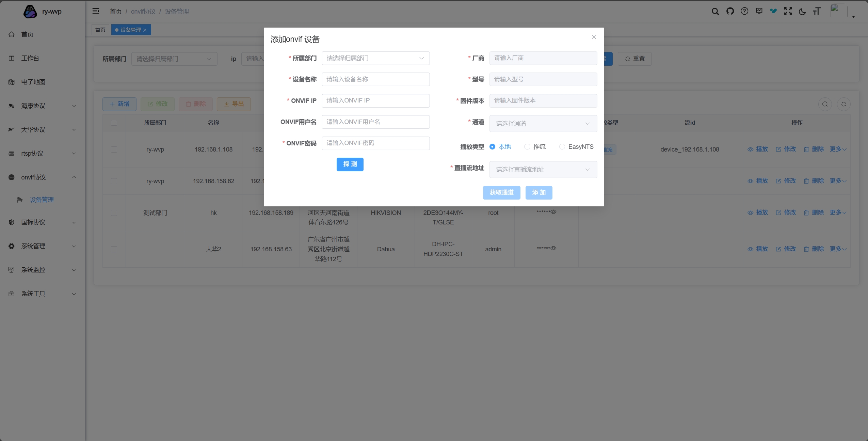
Task: Select 推流 playback type radio
Action: coord(527,147)
